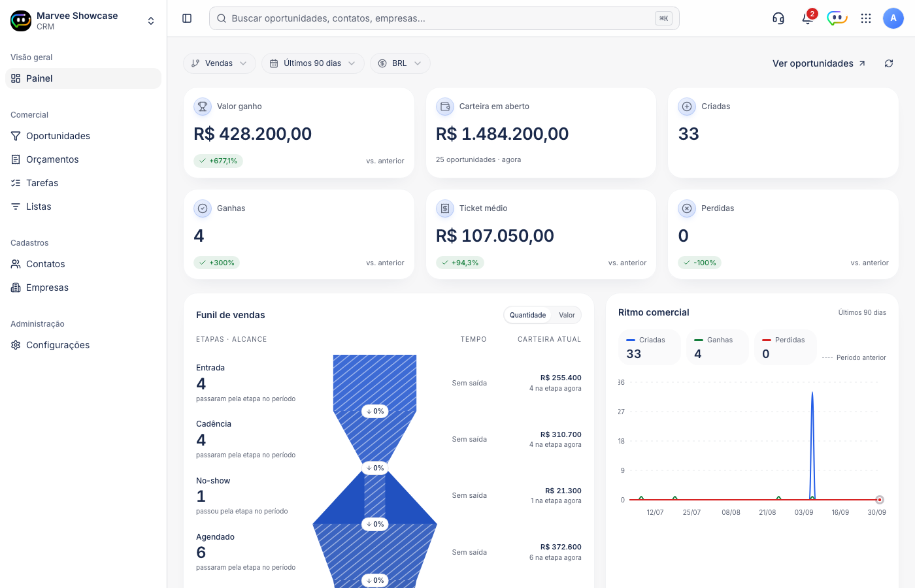Click the search field for oportunidades, contatos, empresas
The image size is (915, 588).
click(444, 18)
